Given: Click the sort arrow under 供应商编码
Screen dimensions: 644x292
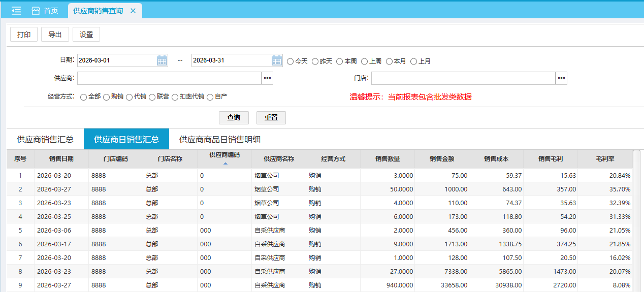Looking at the screenshot, I should [225, 164].
